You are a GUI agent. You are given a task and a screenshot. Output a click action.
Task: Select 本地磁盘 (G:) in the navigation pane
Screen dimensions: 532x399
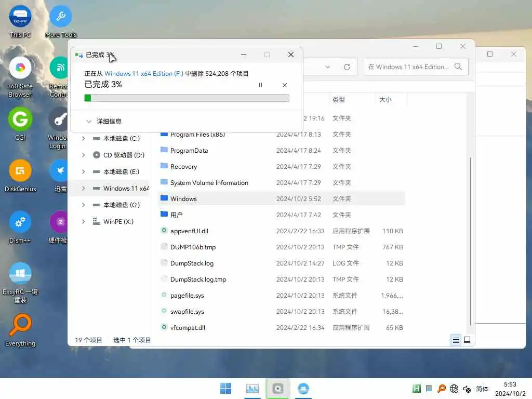click(116, 205)
